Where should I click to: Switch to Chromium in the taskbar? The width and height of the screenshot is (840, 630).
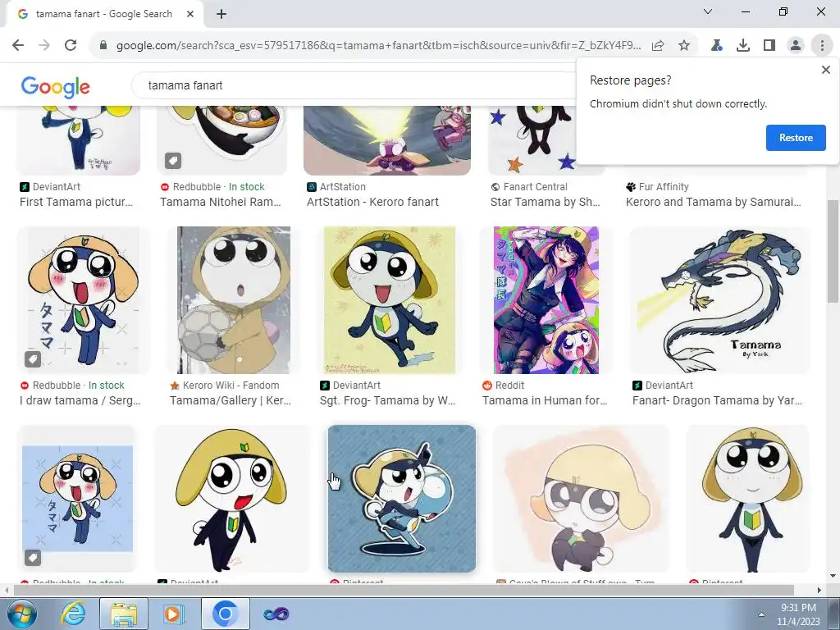[x=226, y=614]
